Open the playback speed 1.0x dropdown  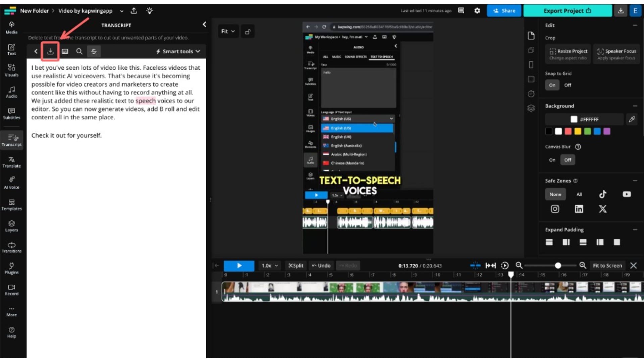click(x=269, y=265)
